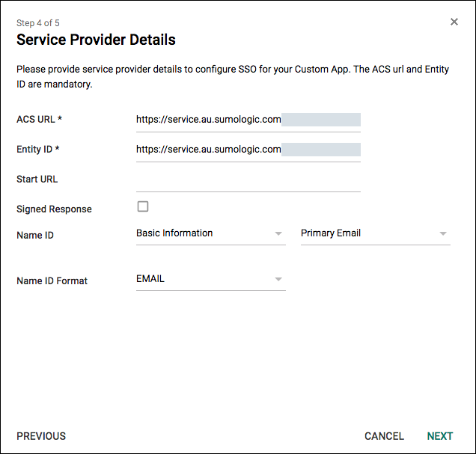
Task: Proceed by clicking NEXT
Action: [440, 436]
